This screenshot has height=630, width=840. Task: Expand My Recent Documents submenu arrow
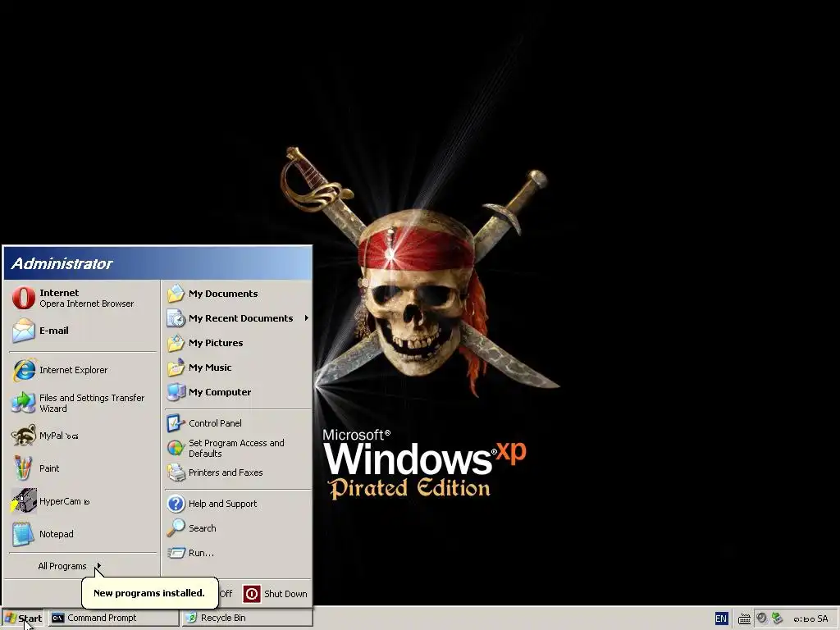click(307, 318)
